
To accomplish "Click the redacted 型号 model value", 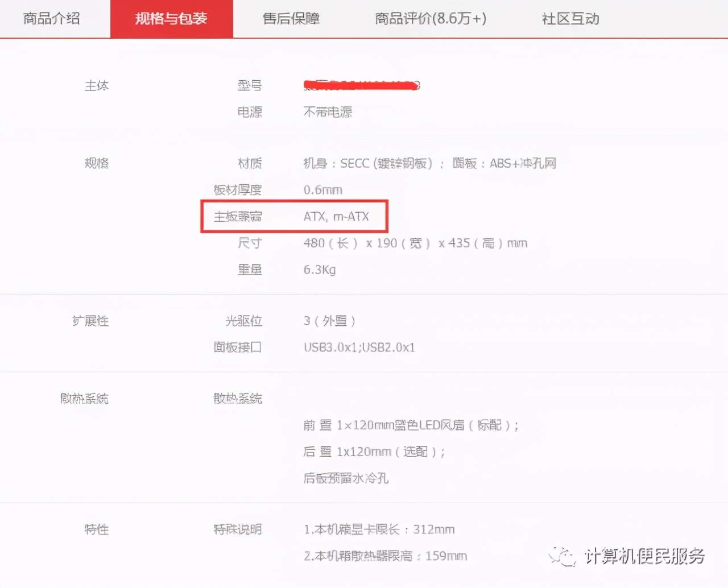I will click(362, 85).
